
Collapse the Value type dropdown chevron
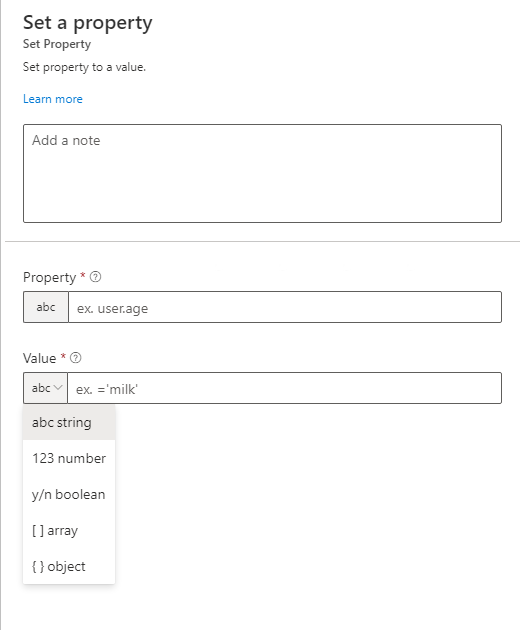tap(58, 388)
